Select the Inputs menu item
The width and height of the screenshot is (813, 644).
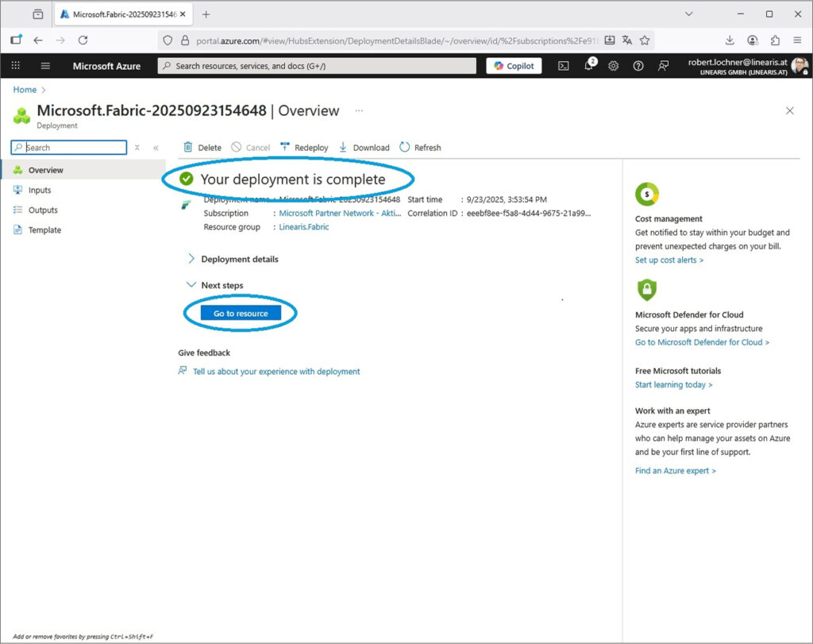[83, 190]
